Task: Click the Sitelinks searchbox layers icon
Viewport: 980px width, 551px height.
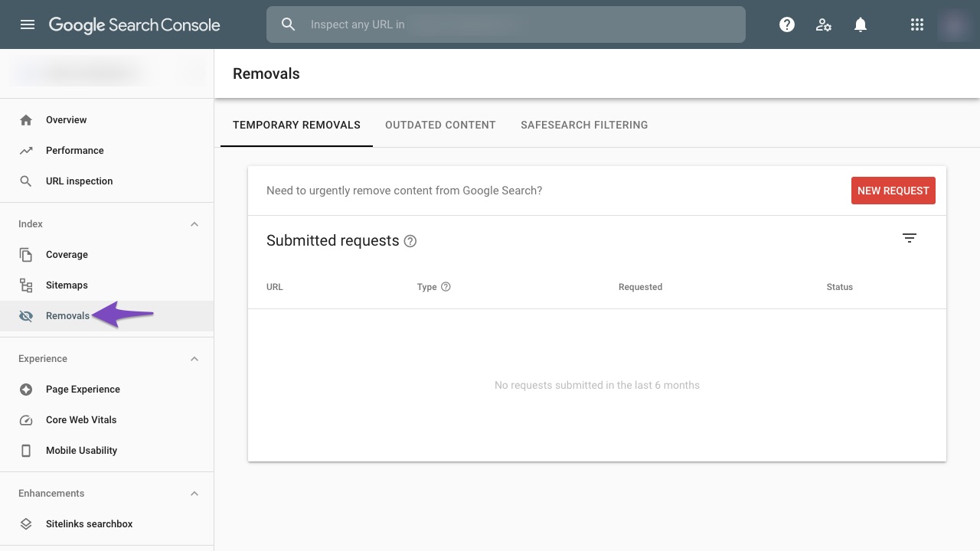Action: tap(26, 524)
